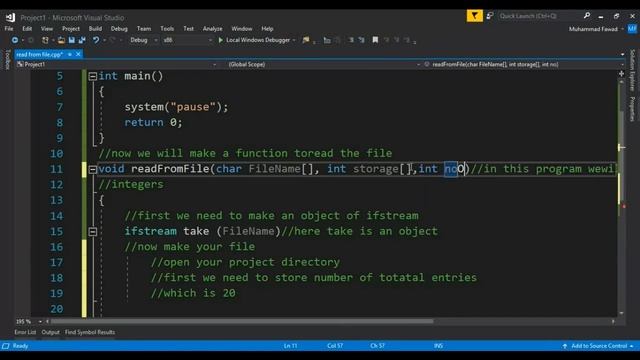Click the decrease indent icon
Screen dimensions: 640x360
point(327,40)
